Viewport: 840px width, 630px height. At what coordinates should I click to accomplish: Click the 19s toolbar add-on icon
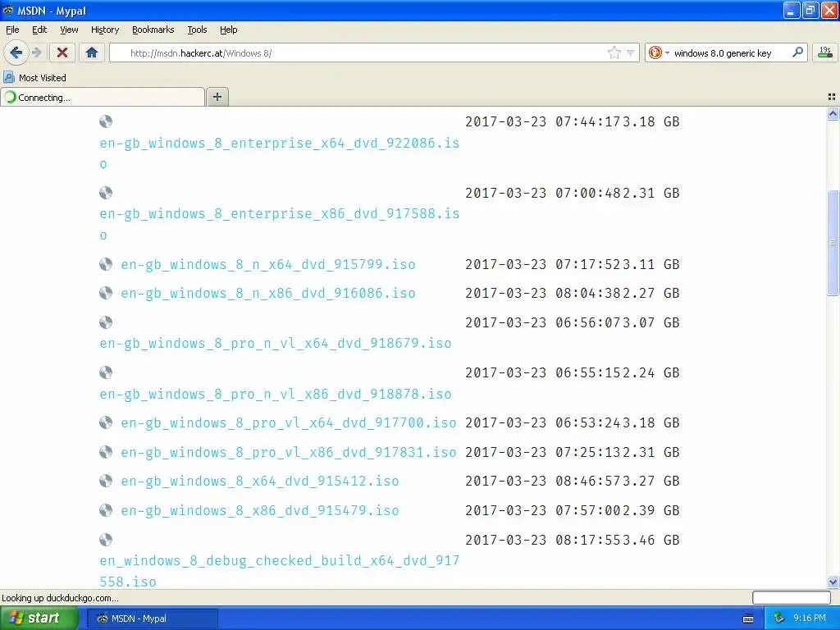(825, 52)
